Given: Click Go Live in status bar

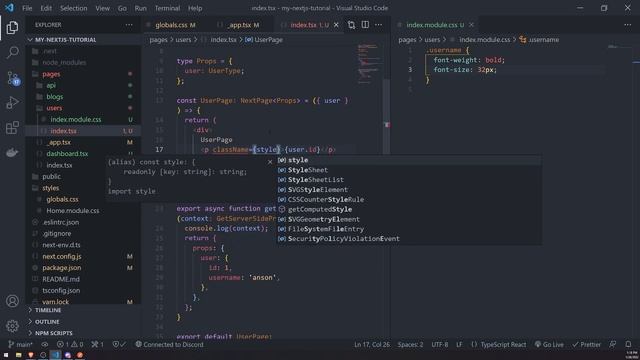Looking at the screenshot, I should click(x=549, y=344).
